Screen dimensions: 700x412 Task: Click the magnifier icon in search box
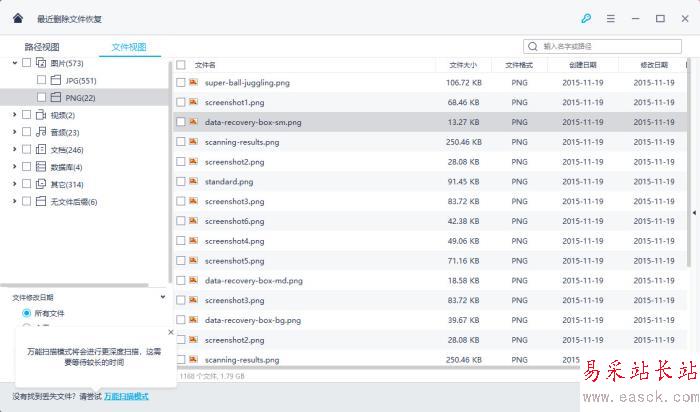pyautogui.click(x=533, y=46)
